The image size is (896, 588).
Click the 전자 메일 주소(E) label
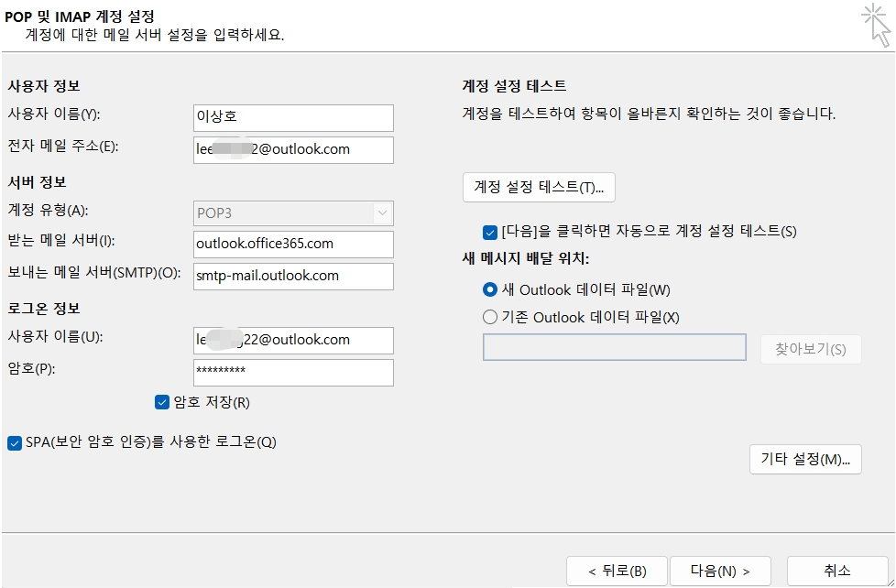[x=63, y=147]
